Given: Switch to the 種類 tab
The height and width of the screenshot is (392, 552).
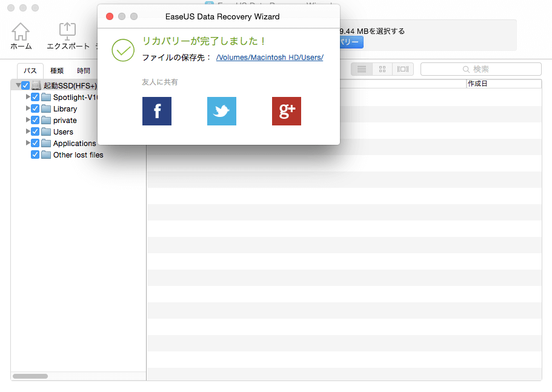Looking at the screenshot, I should tap(57, 71).
